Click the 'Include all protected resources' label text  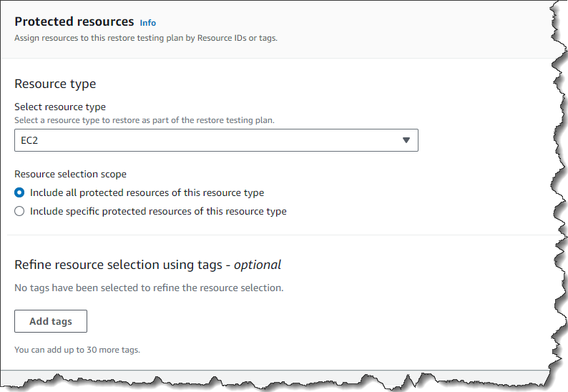pos(147,192)
